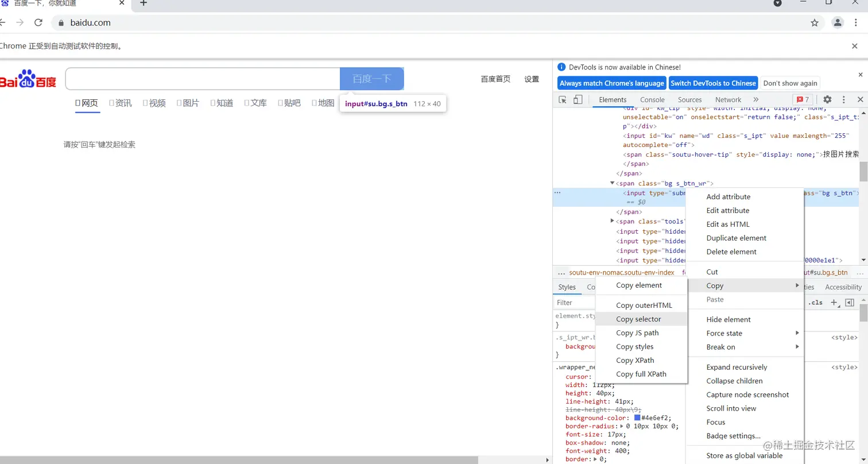This screenshot has height=464, width=868.
Task: Open the DevTools three-dot customize menu
Action: [x=844, y=99]
